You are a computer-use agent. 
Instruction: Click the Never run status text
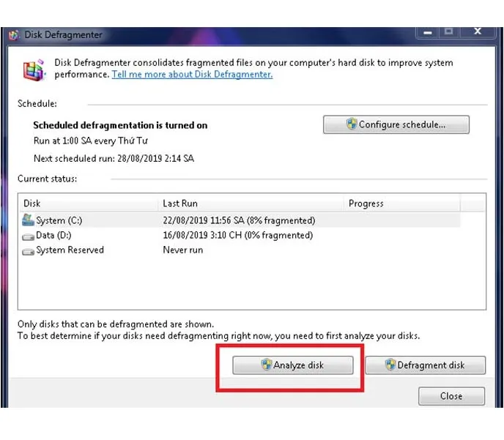tap(183, 250)
